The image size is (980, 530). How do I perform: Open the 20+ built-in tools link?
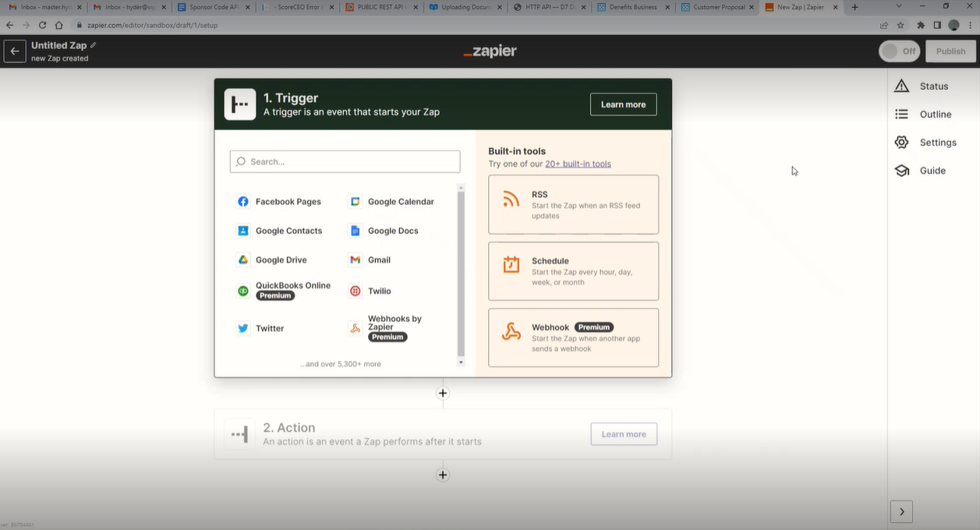578,164
